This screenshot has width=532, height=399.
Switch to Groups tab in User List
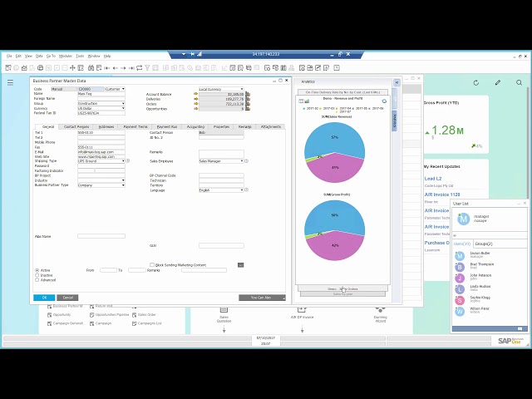pos(484,244)
